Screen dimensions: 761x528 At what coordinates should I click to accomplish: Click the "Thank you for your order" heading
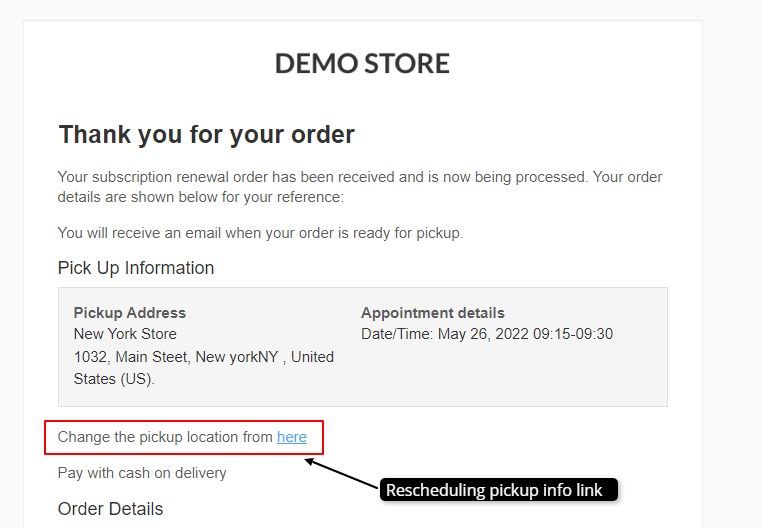coord(206,134)
